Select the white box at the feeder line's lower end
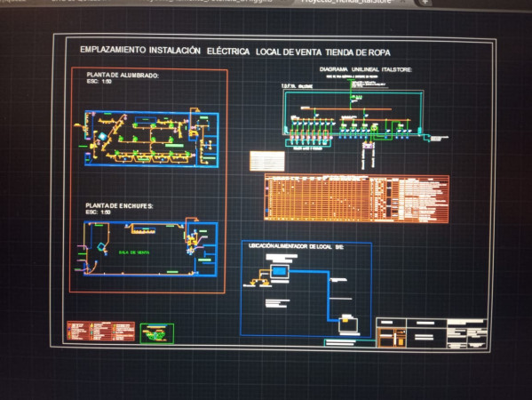Image resolution: width=532 pixels, height=400 pixels. coord(348,325)
